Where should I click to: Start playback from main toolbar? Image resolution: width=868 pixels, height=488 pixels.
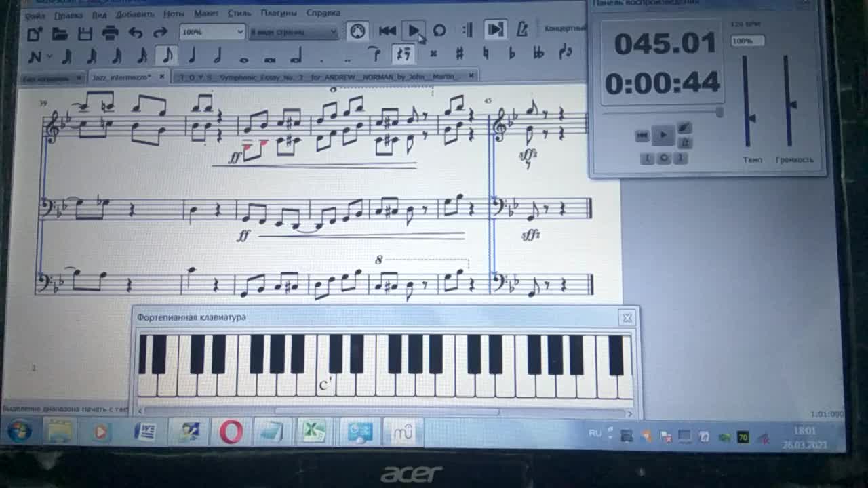[x=413, y=30]
